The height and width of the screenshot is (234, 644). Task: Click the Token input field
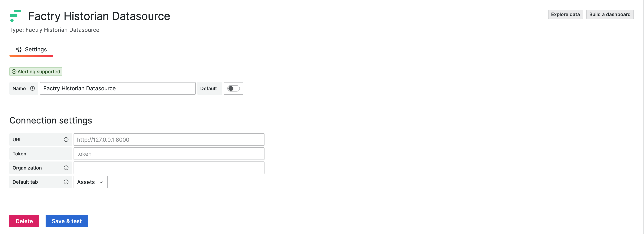coord(169,153)
